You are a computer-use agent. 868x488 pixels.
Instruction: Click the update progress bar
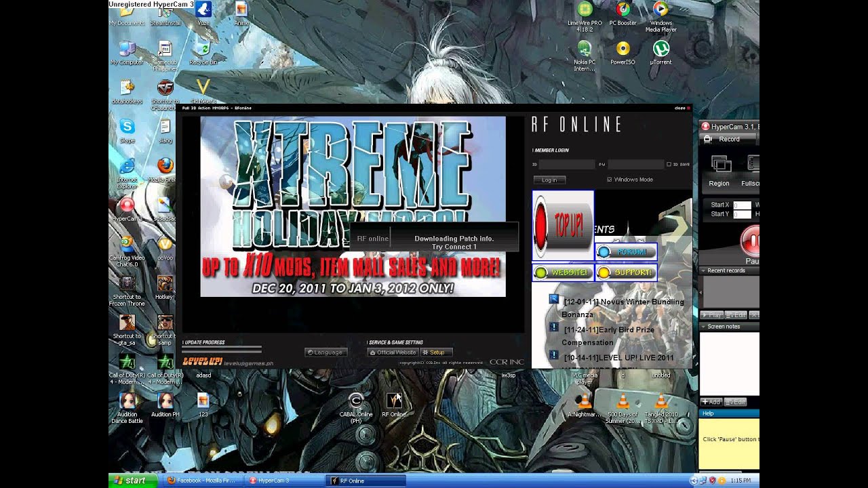click(x=222, y=350)
